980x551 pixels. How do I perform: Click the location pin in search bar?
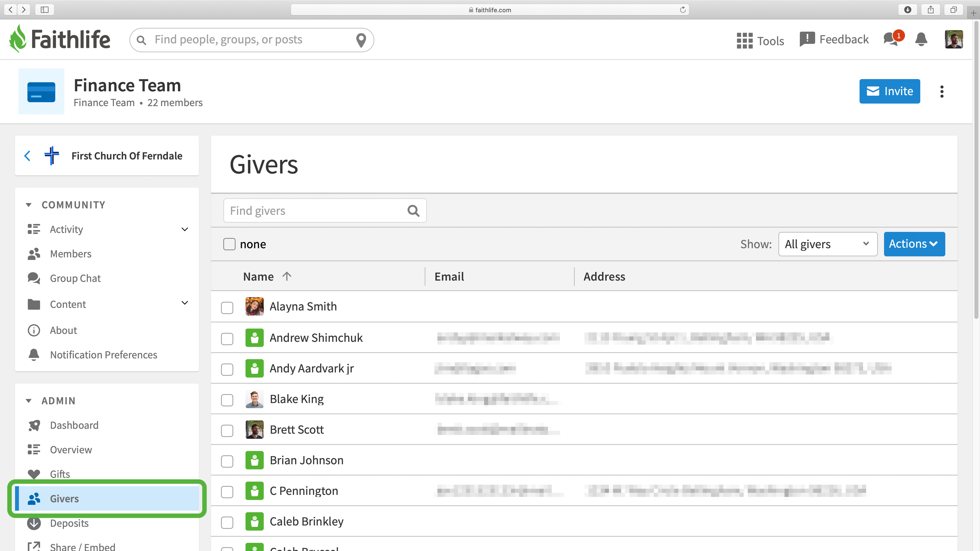tap(361, 40)
